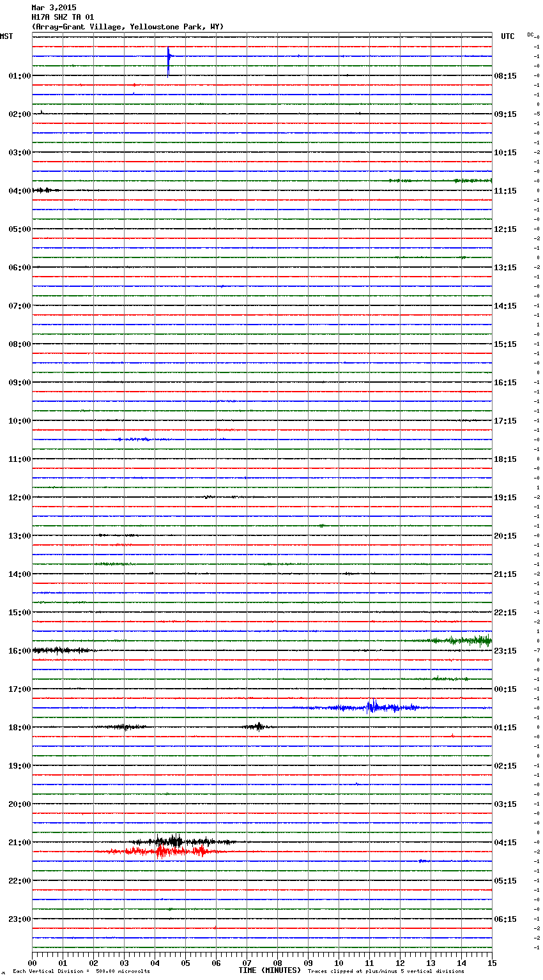Click the DC column header
This screenshot has height=980, width=543.
coord(530,34)
